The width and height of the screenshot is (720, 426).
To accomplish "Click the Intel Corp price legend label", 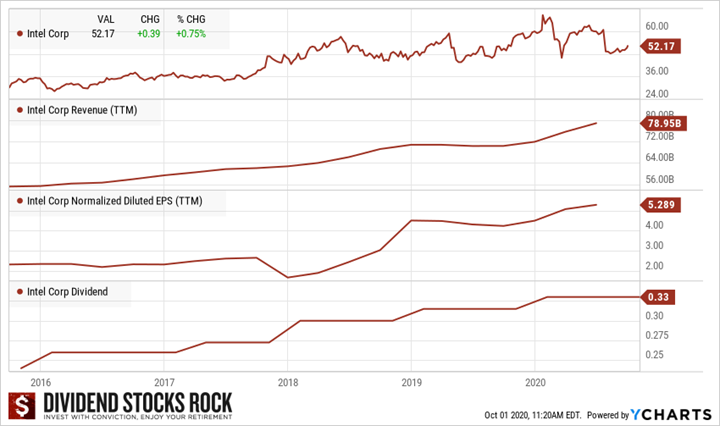I will pyautogui.click(x=48, y=34).
